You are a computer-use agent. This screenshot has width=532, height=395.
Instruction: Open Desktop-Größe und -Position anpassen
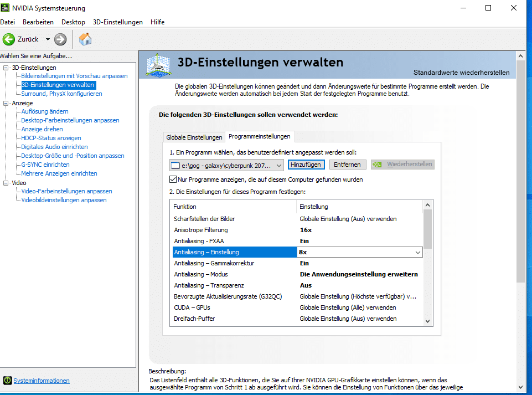(73, 156)
